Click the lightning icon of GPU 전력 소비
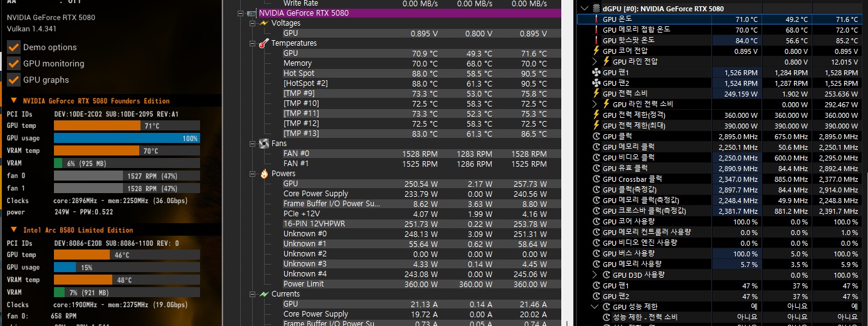868x326 pixels. pos(596,93)
